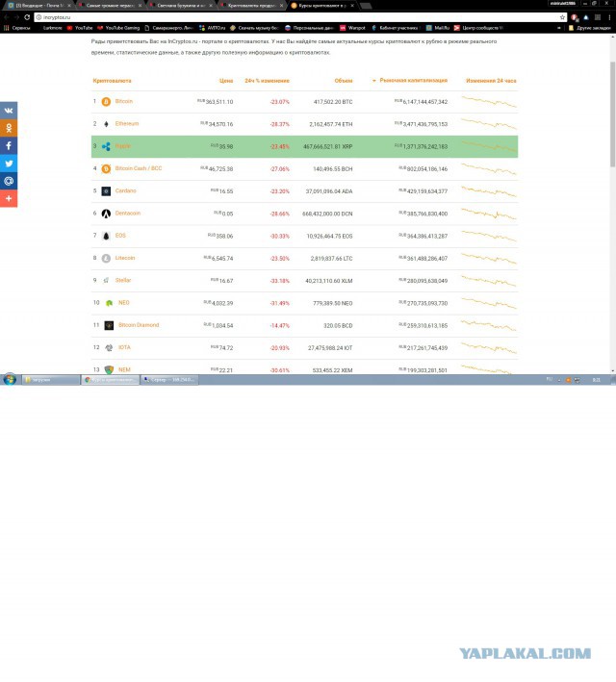Click the EOS logo icon
This screenshot has width=616, height=682.
(106, 236)
